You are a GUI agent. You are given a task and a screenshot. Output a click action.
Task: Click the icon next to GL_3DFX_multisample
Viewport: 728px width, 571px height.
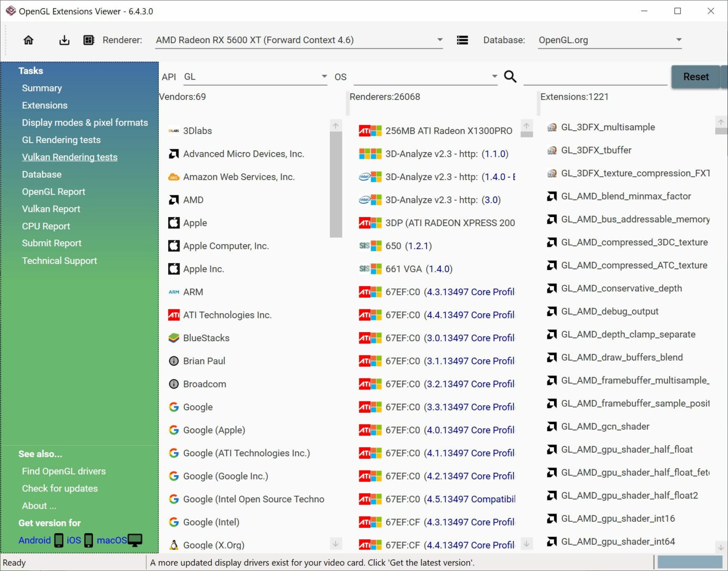coord(552,127)
